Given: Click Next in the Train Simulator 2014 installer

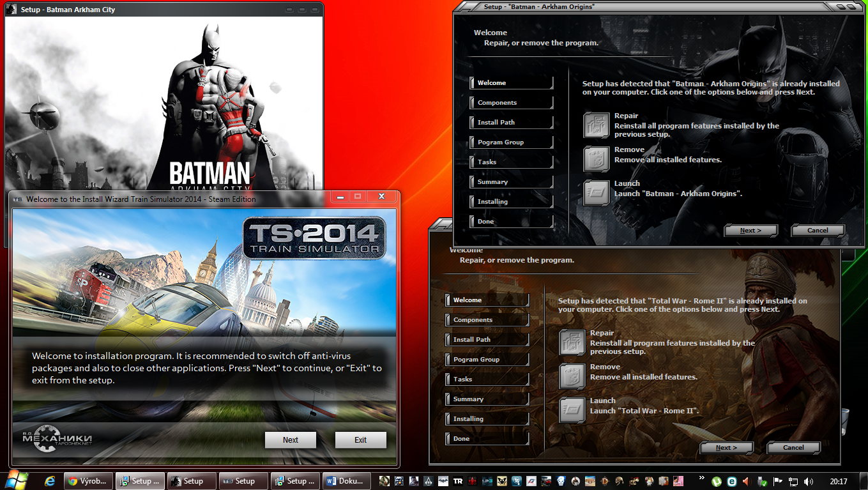Looking at the screenshot, I should pos(291,440).
